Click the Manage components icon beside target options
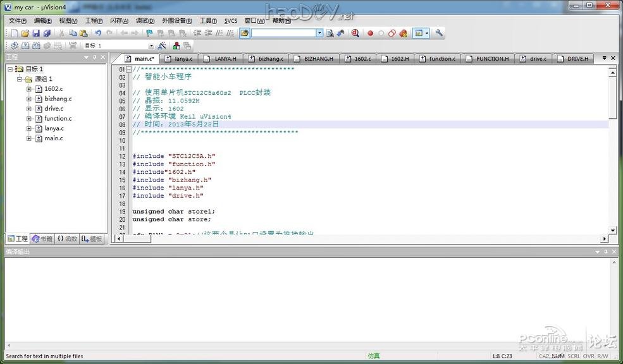This screenshot has width=623, height=364. [176, 45]
